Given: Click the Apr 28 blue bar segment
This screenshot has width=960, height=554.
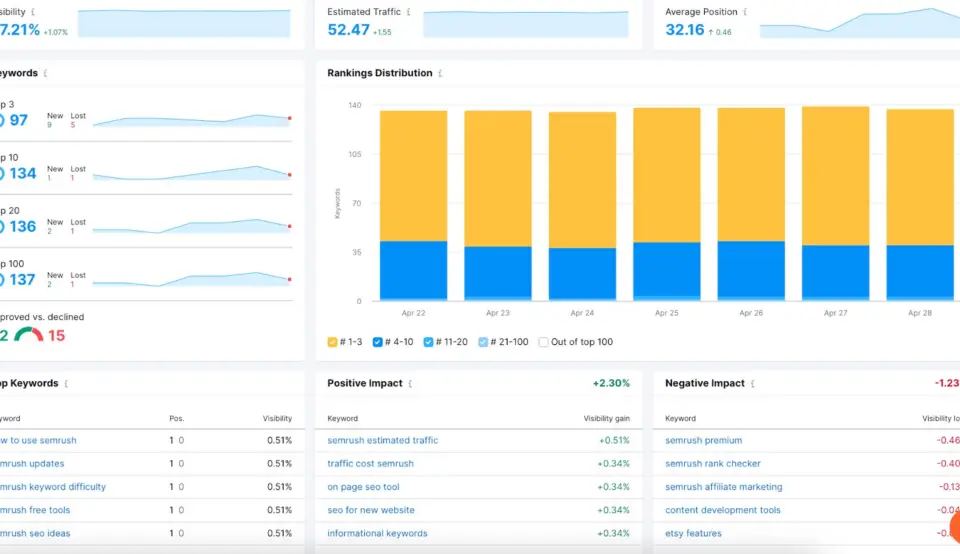Looking at the screenshot, I should pyautogui.click(x=920, y=272).
